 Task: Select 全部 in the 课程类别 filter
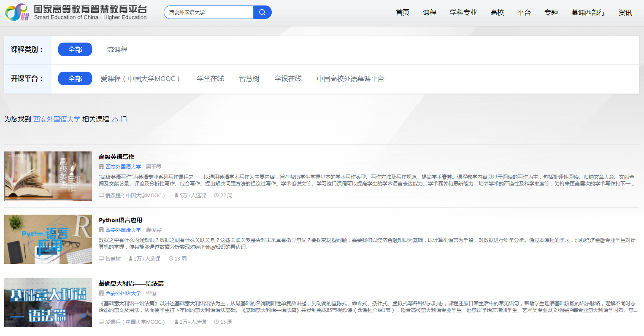(75, 49)
